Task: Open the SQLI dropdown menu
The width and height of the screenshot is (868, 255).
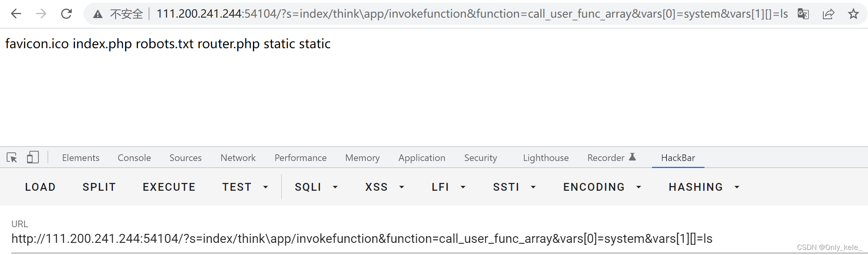Action: pos(316,187)
